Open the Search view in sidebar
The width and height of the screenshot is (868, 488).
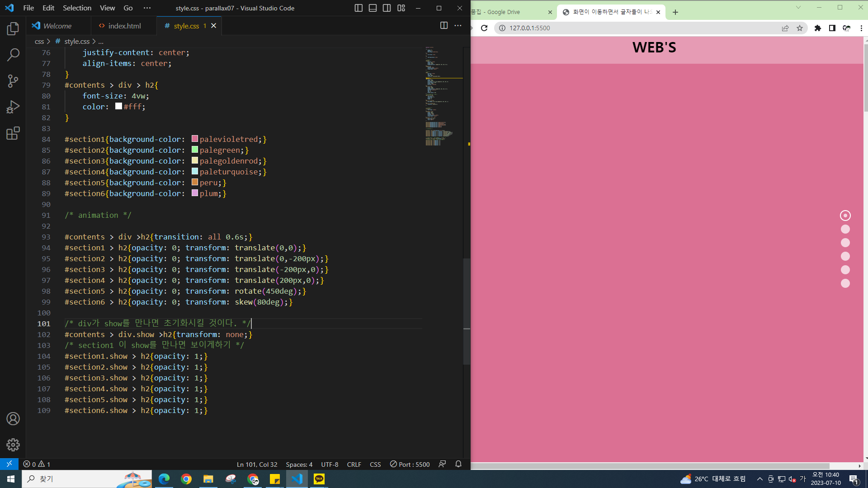pos(13,55)
